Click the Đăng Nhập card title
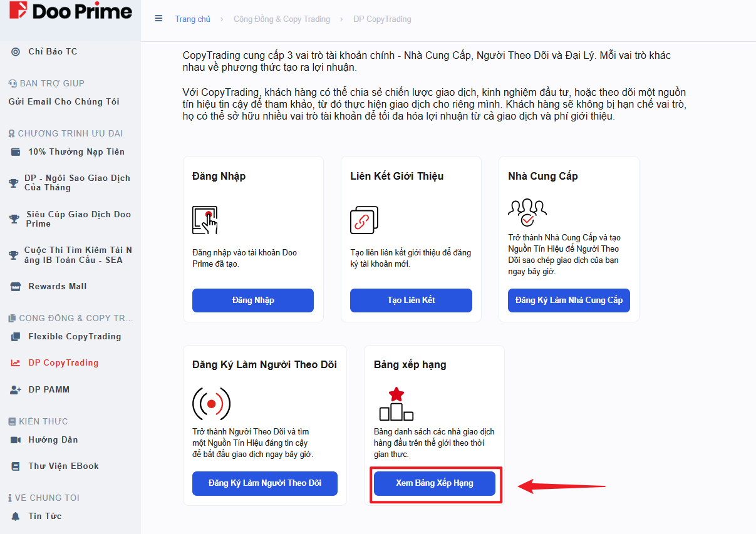The height and width of the screenshot is (534, 756). (x=219, y=176)
